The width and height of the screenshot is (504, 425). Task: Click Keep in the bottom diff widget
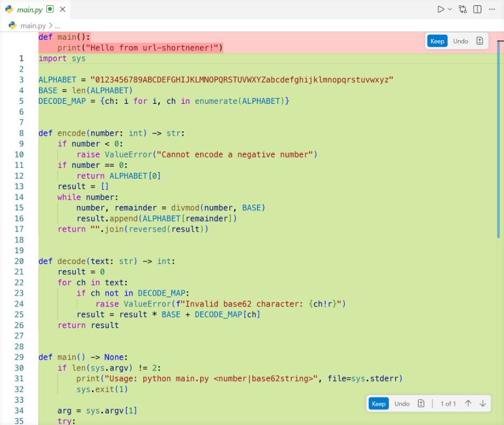(379, 403)
